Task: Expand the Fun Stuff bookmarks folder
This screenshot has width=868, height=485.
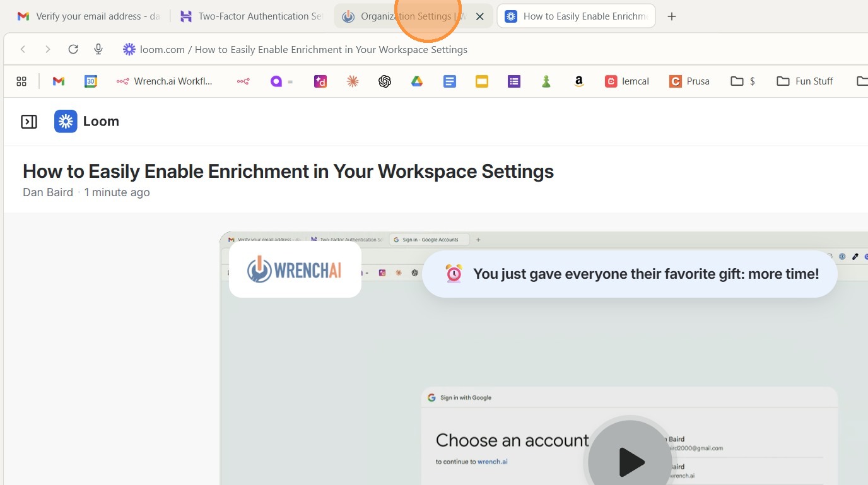Action: tap(805, 81)
